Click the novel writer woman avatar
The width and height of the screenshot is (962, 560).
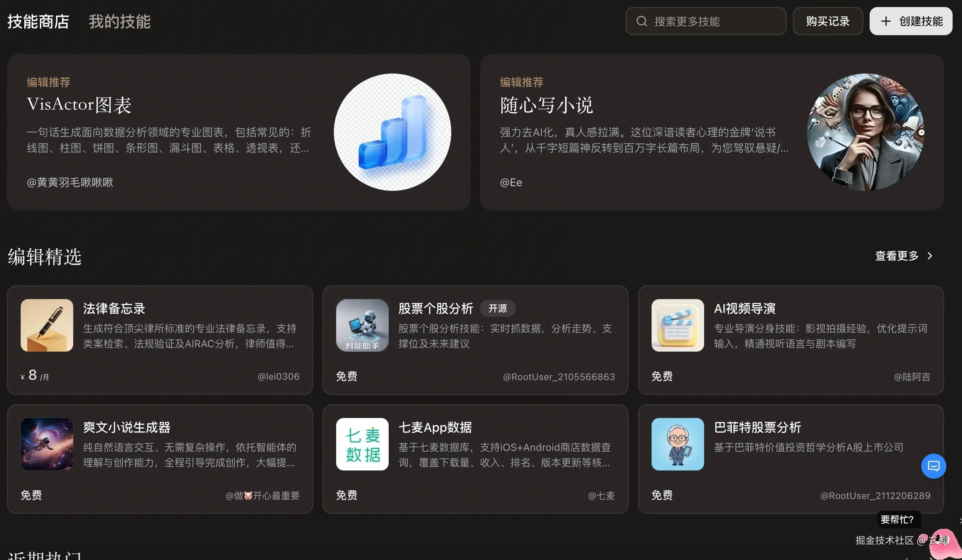pos(865,132)
